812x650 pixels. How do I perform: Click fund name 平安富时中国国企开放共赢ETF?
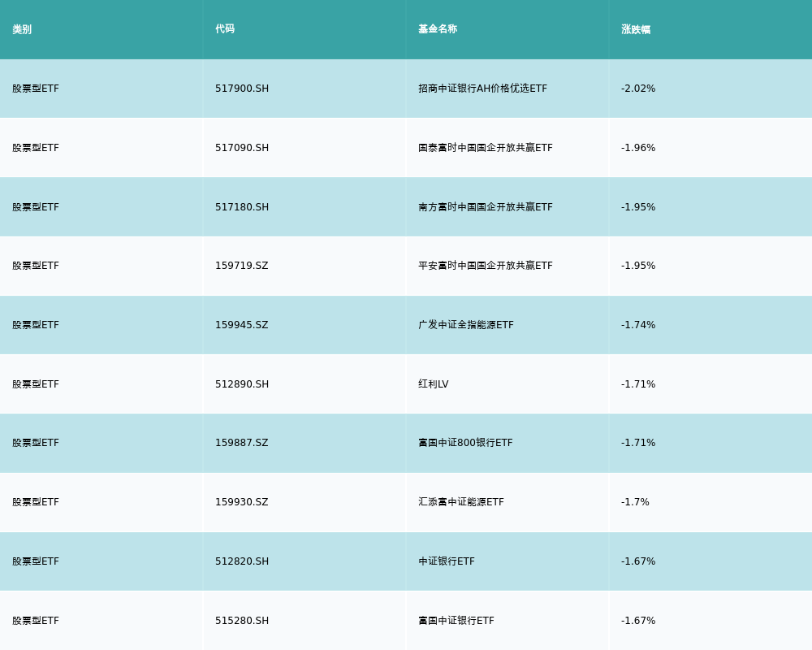pos(486,266)
